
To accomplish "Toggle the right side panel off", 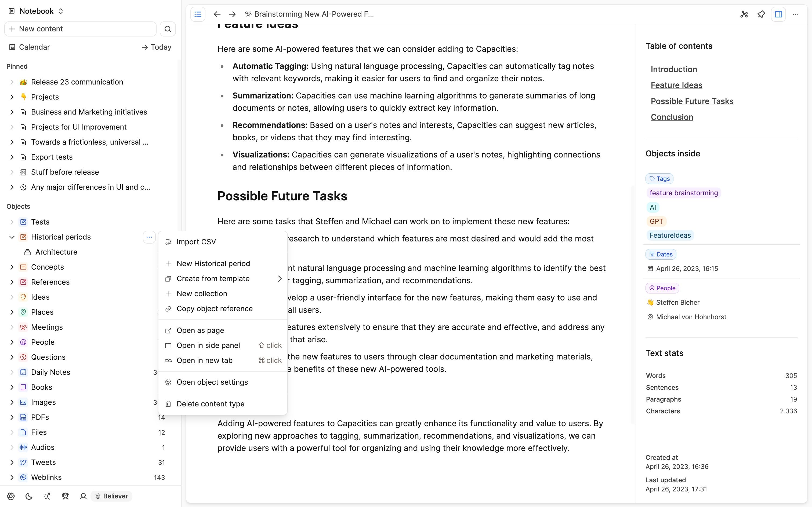I will coord(778,14).
